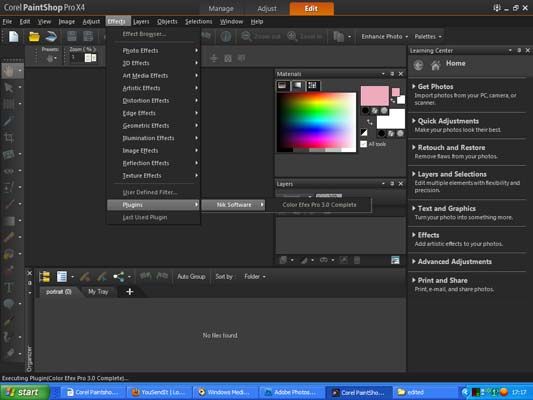
Task: Close the Materials palette
Action: (401, 74)
